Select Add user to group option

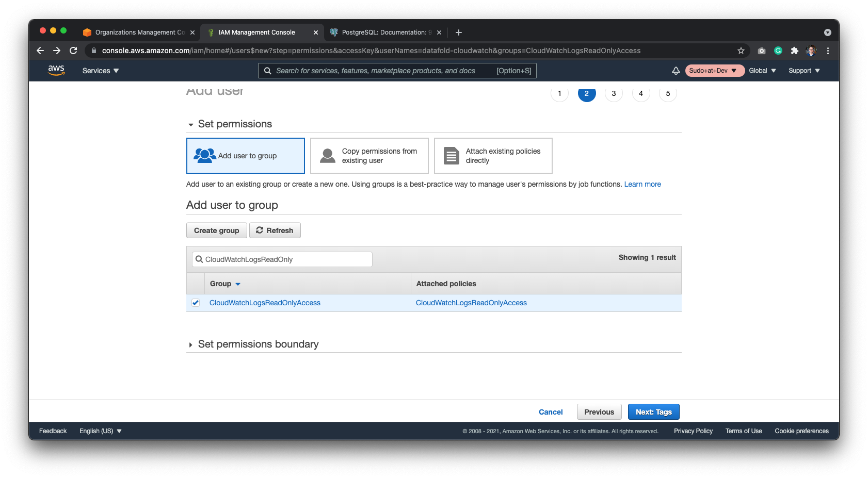point(246,156)
